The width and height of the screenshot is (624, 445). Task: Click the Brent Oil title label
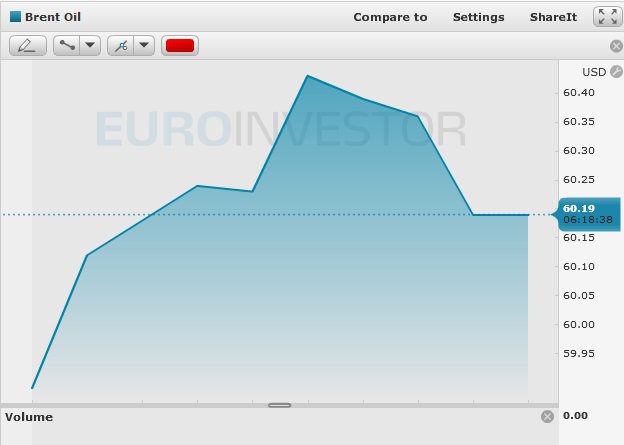53,17
